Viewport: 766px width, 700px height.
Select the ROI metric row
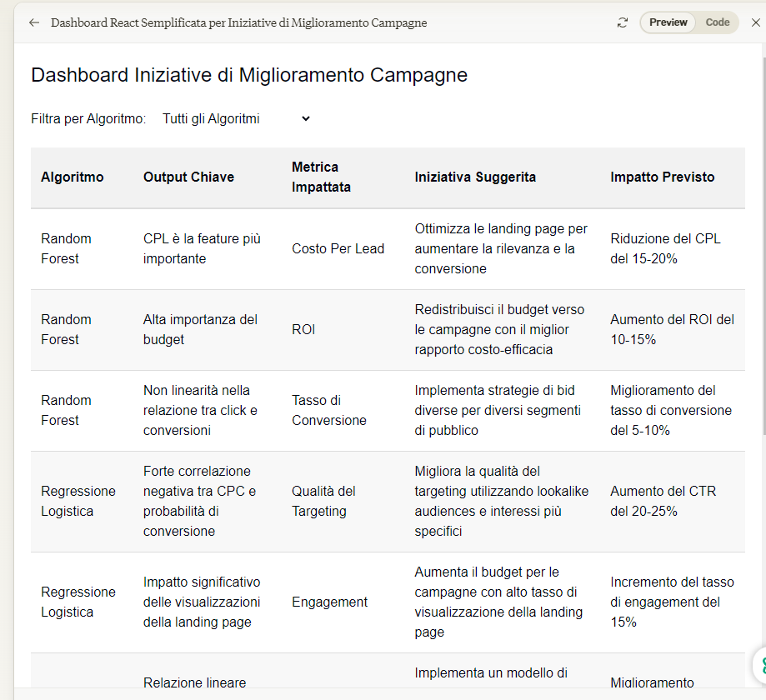pos(388,330)
